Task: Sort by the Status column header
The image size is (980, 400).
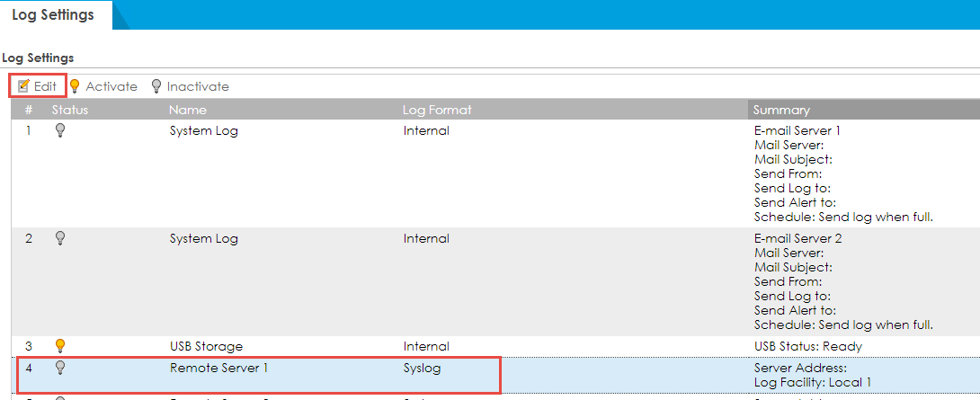Action: [x=70, y=110]
